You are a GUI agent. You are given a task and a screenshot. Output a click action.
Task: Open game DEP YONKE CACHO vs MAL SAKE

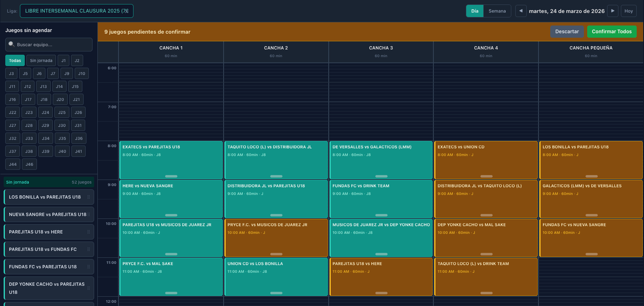coord(486,238)
